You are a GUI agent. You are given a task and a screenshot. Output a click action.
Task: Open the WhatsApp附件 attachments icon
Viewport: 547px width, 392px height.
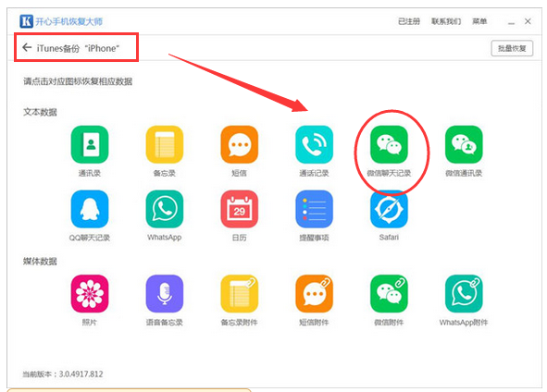tap(464, 293)
